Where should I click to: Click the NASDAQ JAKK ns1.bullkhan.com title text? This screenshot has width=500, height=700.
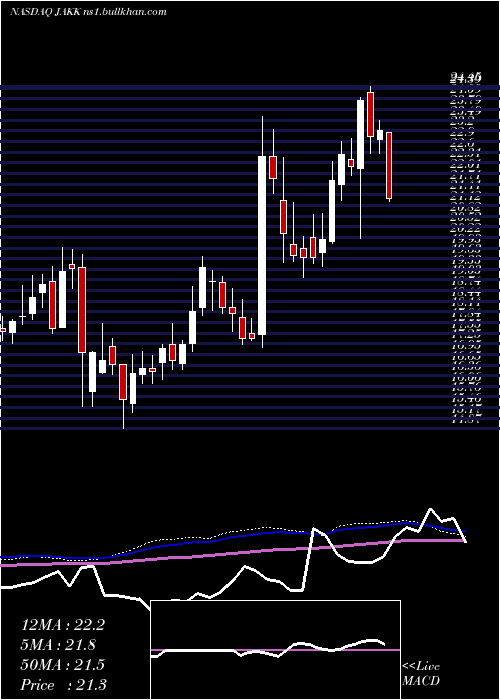(x=88, y=12)
